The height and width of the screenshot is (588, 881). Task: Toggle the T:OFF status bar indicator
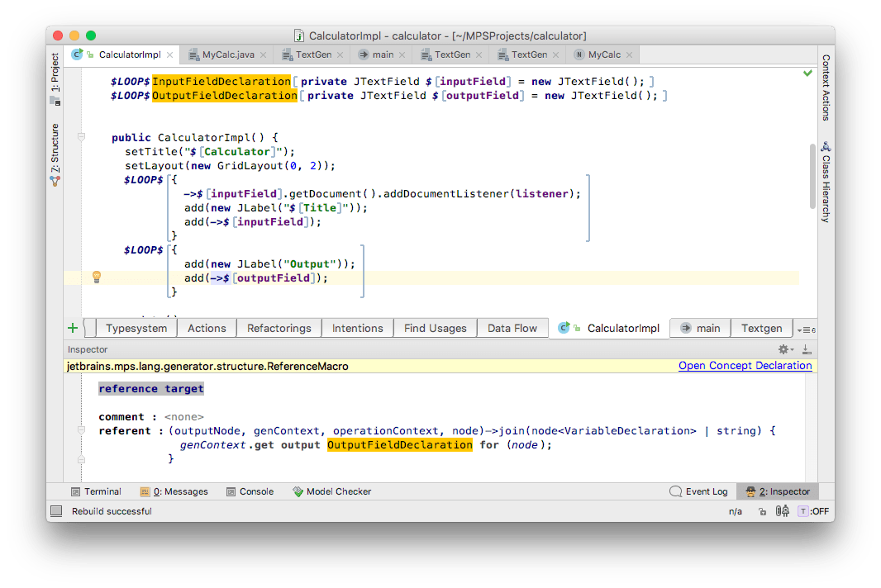click(812, 511)
